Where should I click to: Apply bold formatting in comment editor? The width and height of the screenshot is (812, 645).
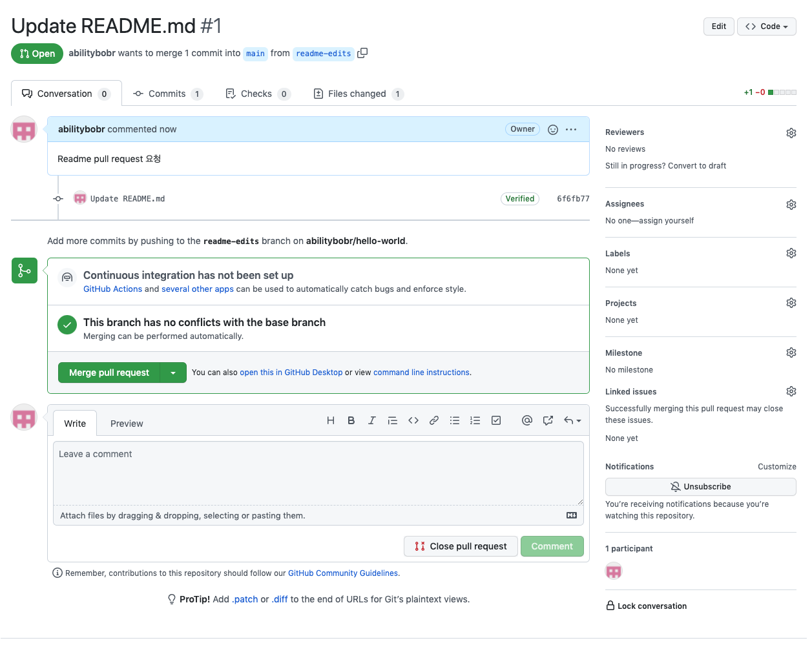[x=351, y=420]
